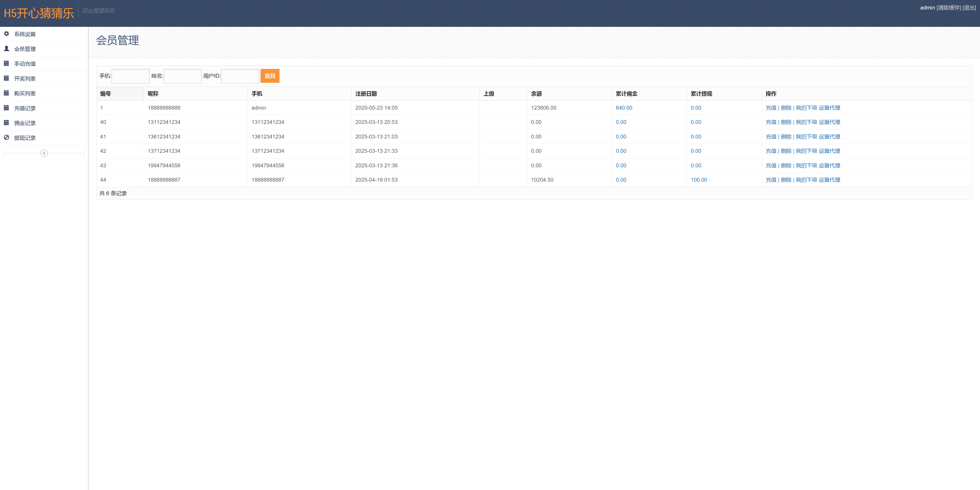Screen dimensions: 980x490
Task: Click the icon beside 充值记录
Action: click(x=6, y=108)
